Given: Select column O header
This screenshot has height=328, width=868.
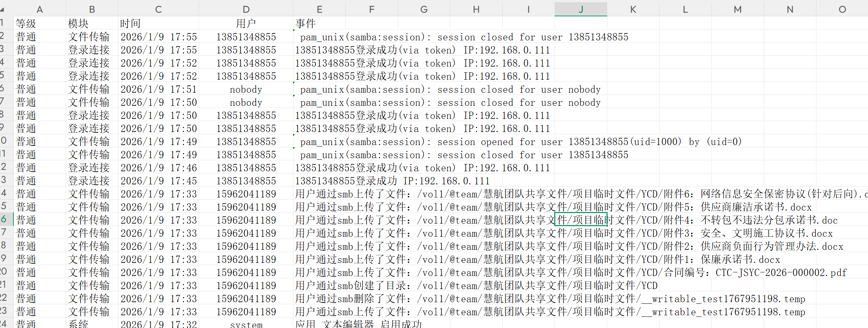Looking at the screenshot, I should (x=842, y=9).
